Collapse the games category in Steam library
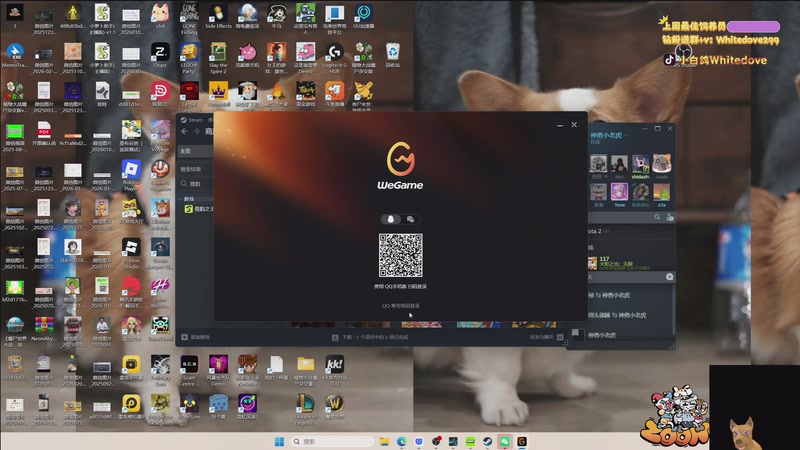Image resolution: width=800 pixels, height=450 pixels. 181,199
